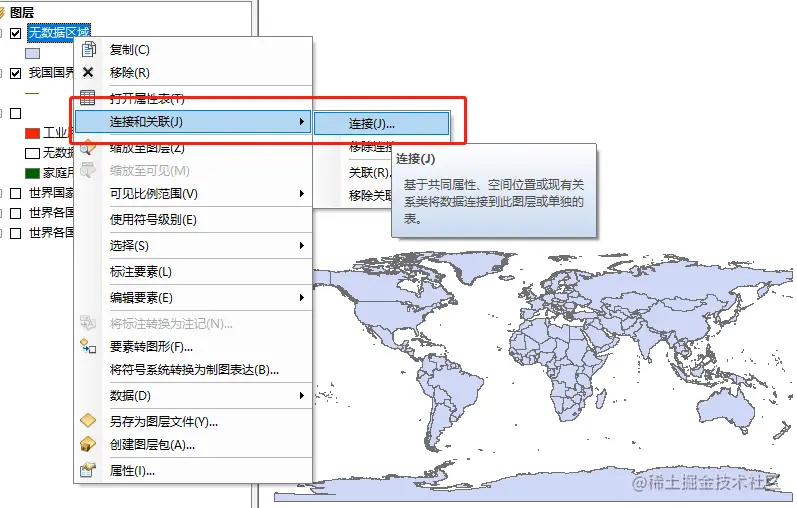The image size is (797, 508).
Task: Open 属性(I)... layer properties entry
Action: pyautogui.click(x=193, y=471)
